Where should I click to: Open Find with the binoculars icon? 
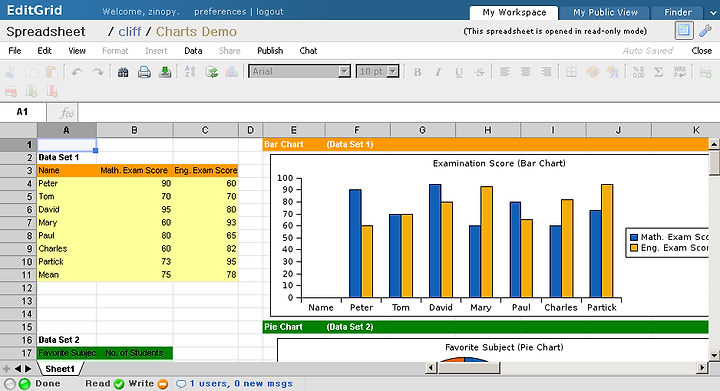pos(123,72)
